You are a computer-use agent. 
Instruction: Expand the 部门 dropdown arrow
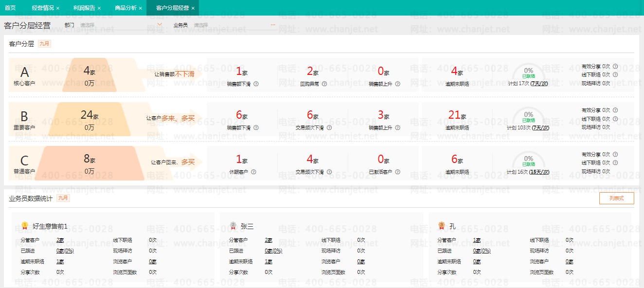pos(160,24)
